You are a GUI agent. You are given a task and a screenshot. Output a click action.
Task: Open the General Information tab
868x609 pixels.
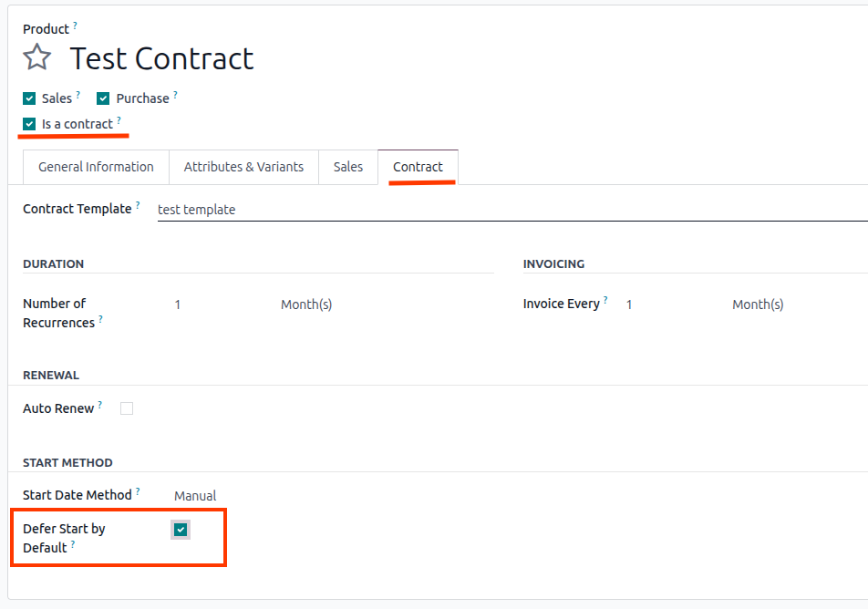tap(96, 167)
